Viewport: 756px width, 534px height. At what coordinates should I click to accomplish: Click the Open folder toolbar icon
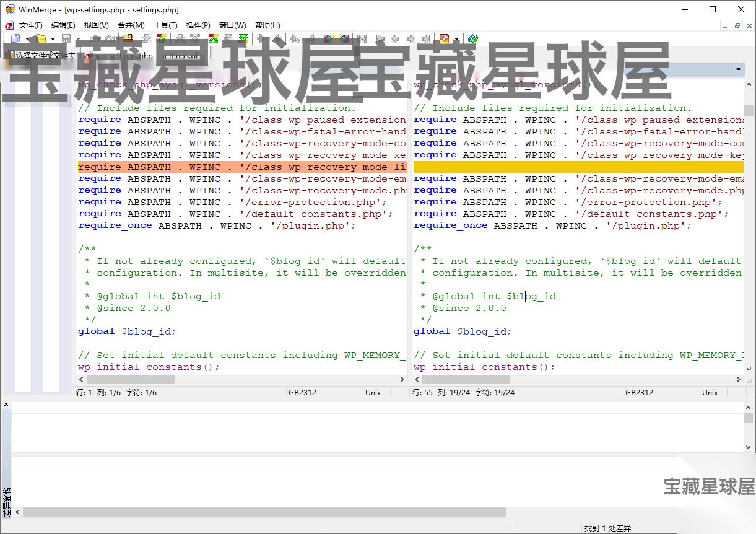click(41, 38)
